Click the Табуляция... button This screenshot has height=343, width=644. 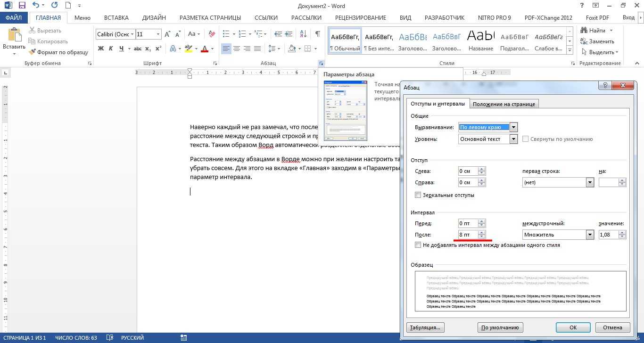pos(425,327)
